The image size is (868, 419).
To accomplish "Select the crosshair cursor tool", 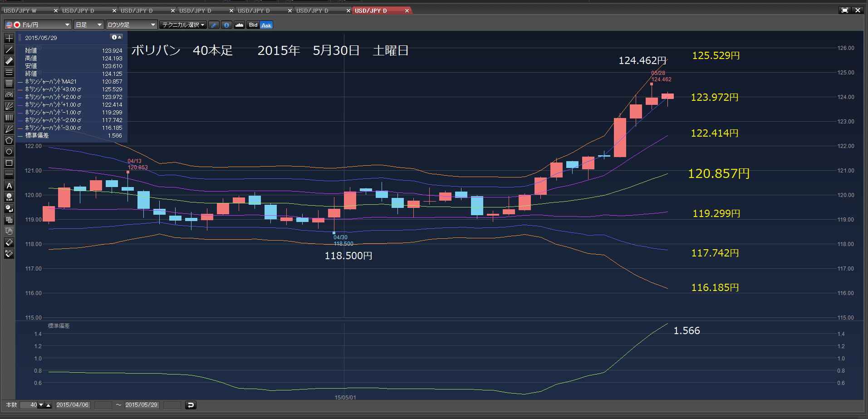I will click(9, 38).
